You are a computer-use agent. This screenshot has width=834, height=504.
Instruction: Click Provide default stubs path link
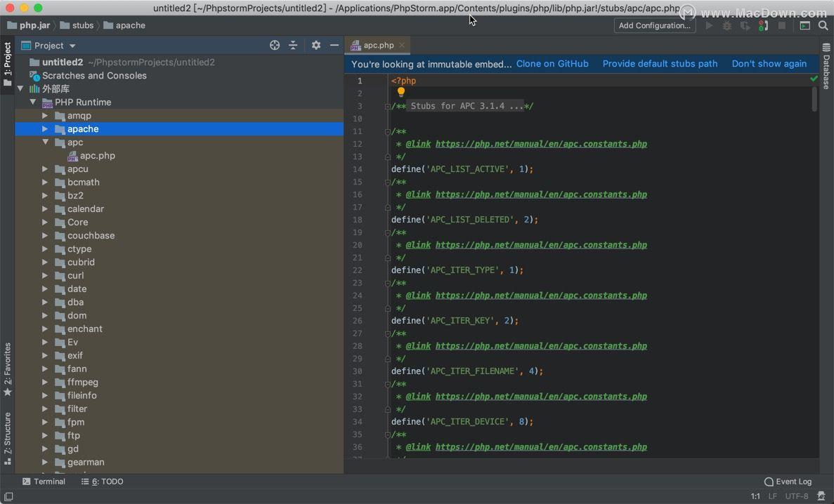point(660,64)
